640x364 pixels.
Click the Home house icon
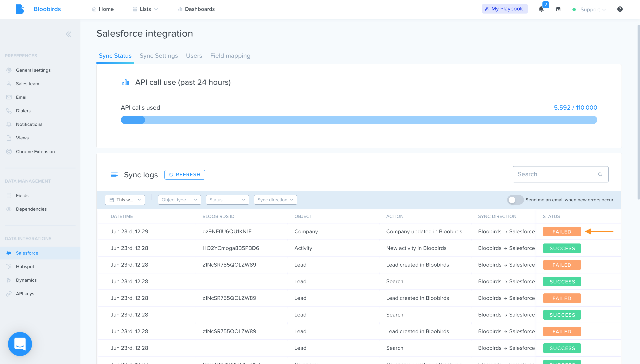tap(94, 9)
